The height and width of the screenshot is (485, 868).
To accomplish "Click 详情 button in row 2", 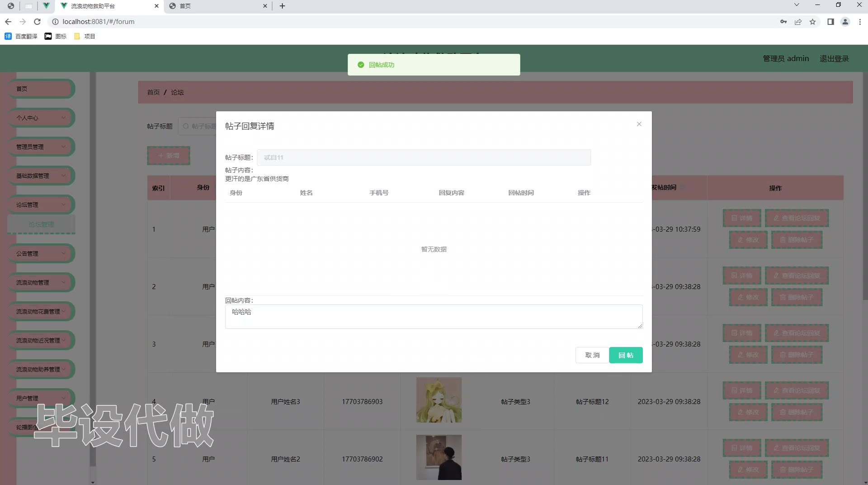I will 742,276.
